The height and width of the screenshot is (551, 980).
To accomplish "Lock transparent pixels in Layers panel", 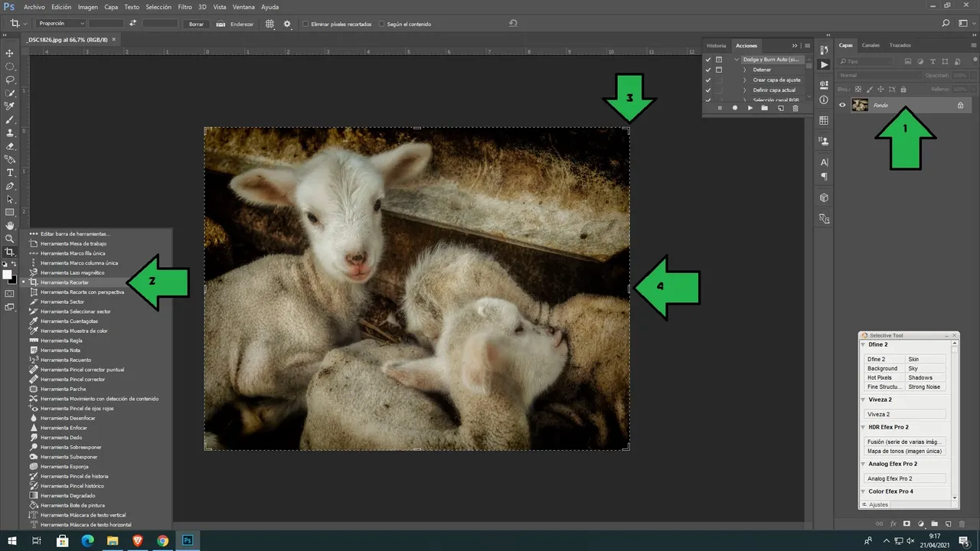I will coord(858,90).
